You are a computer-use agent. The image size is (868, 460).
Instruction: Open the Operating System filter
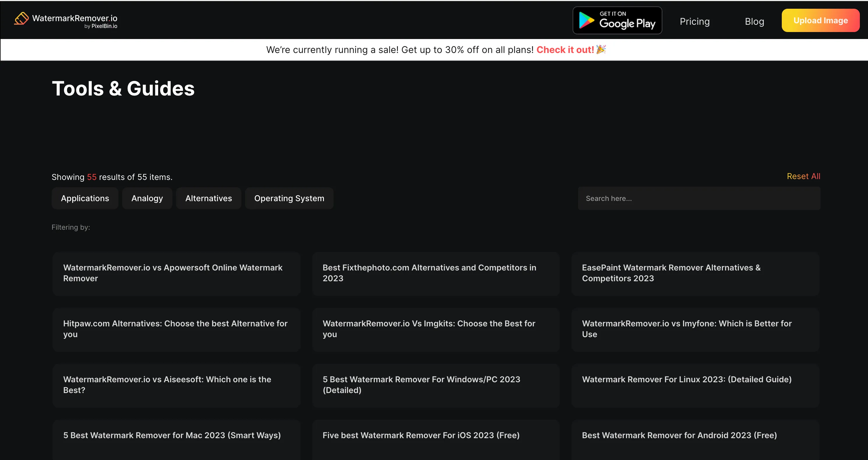(289, 198)
